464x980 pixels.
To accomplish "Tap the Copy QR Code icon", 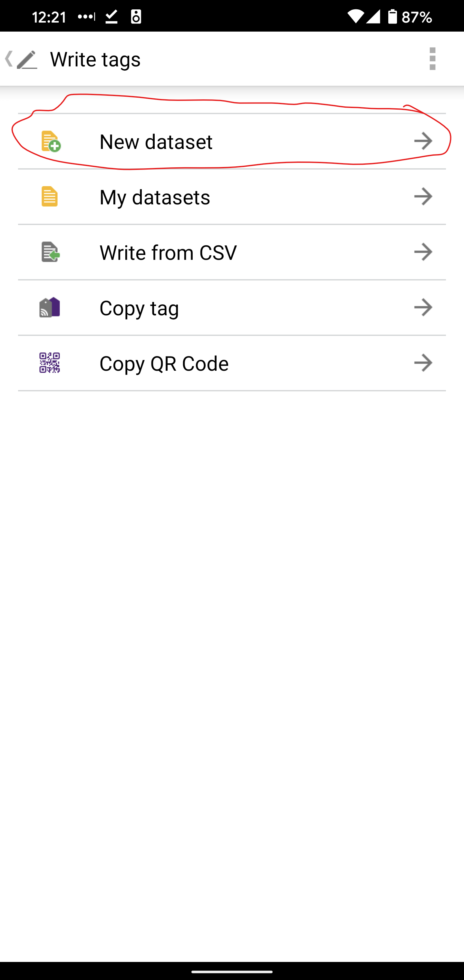I will 50,363.
